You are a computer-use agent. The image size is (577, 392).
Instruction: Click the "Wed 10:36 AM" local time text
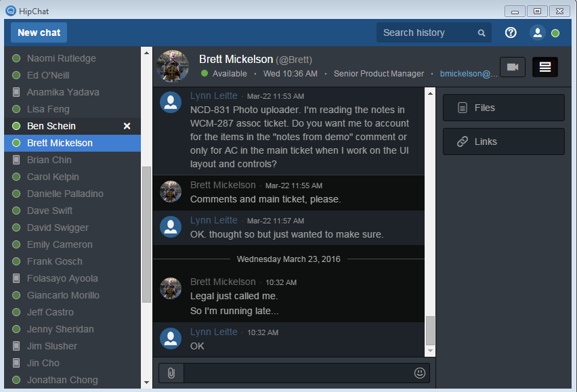point(291,74)
